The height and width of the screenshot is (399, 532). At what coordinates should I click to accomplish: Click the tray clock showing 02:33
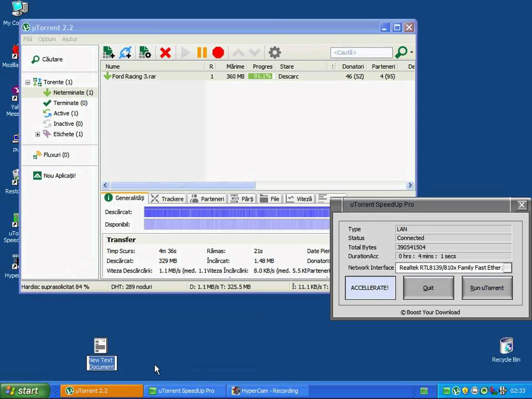pyautogui.click(x=518, y=391)
